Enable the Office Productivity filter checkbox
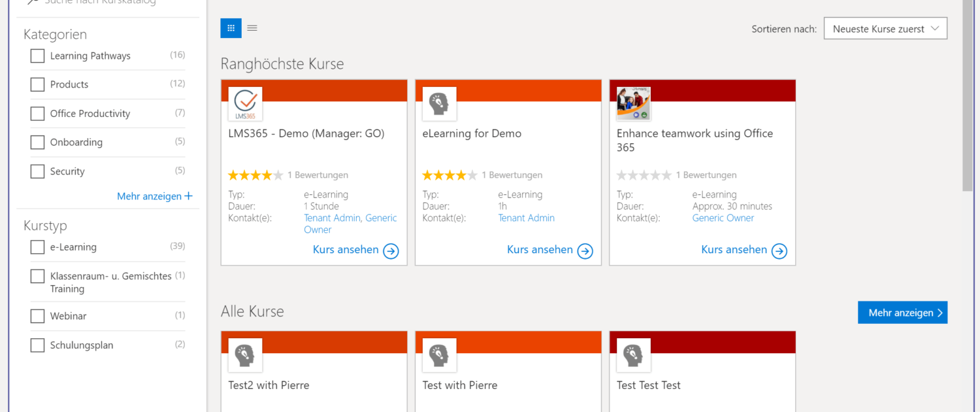The image size is (980, 412). [37, 114]
